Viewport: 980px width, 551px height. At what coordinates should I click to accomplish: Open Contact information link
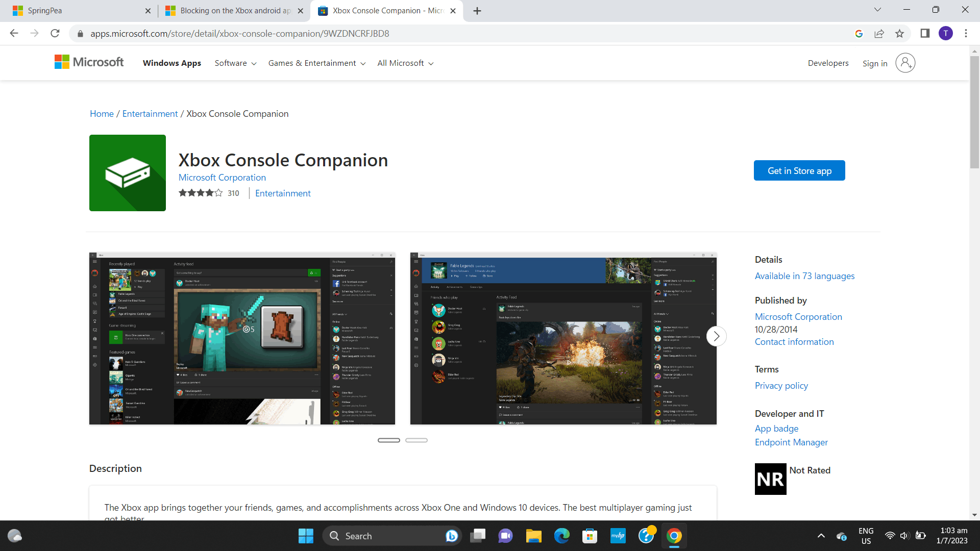coord(794,342)
